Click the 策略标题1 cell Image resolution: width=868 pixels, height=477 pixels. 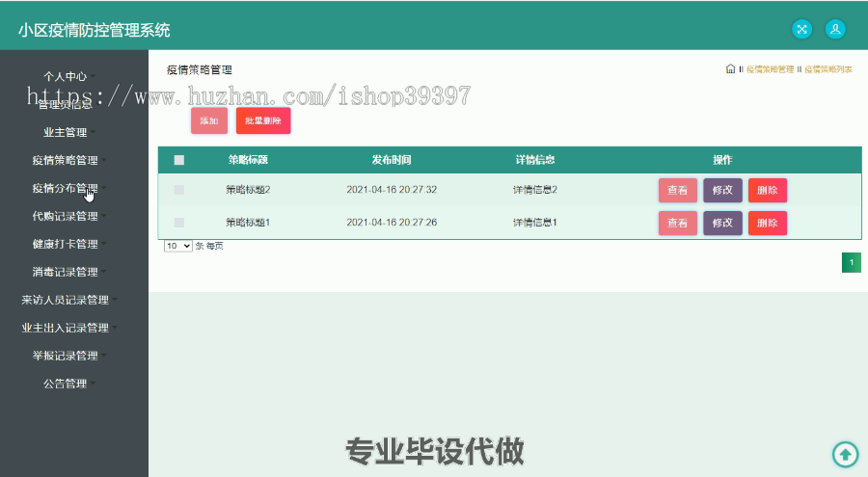click(x=248, y=223)
